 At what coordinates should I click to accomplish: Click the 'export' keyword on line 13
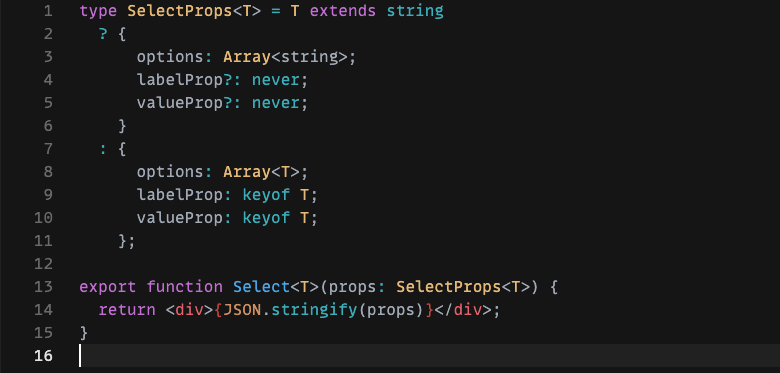108,287
